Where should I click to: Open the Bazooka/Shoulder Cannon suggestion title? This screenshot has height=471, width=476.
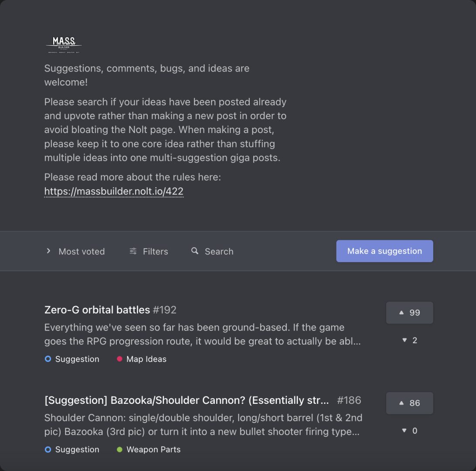[x=187, y=400]
